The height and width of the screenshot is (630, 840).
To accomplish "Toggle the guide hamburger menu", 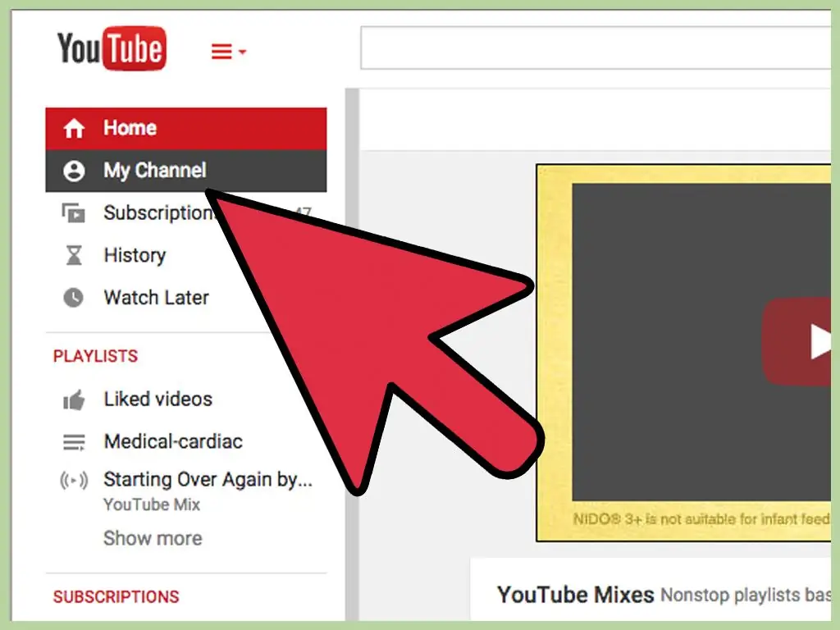I will 228,52.
